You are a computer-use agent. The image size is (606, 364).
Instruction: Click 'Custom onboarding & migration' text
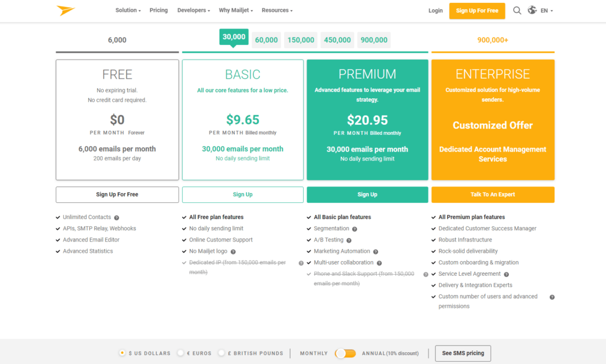point(478,262)
